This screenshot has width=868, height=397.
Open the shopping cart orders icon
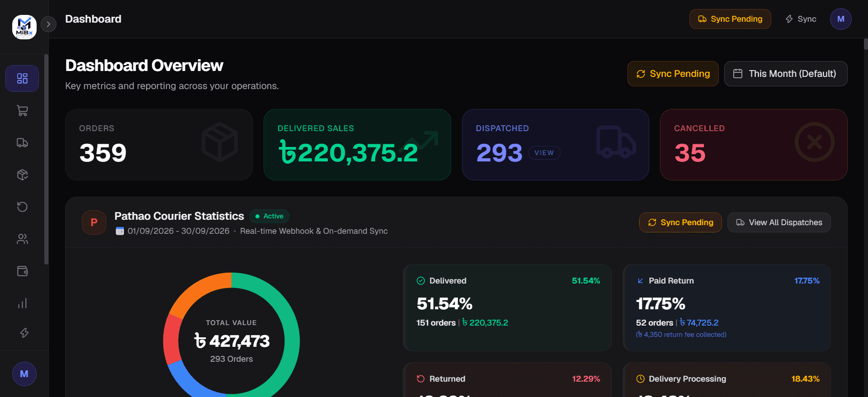(22, 111)
